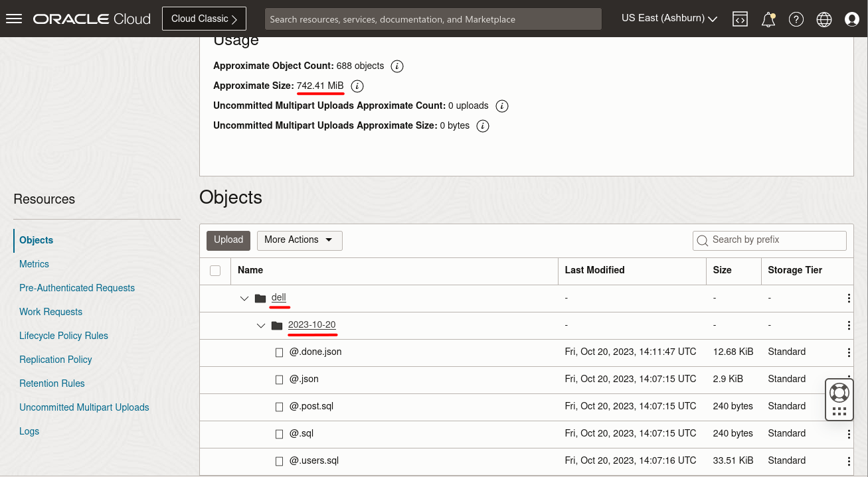868x477 pixels.
Task: Select the header checkbox to select all objects
Action: [x=215, y=271]
